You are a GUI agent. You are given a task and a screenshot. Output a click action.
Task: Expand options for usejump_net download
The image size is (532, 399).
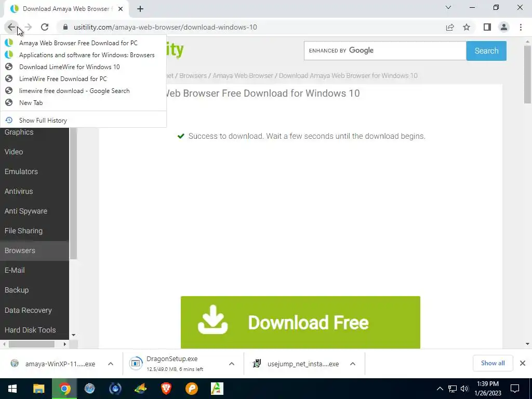pos(353,364)
